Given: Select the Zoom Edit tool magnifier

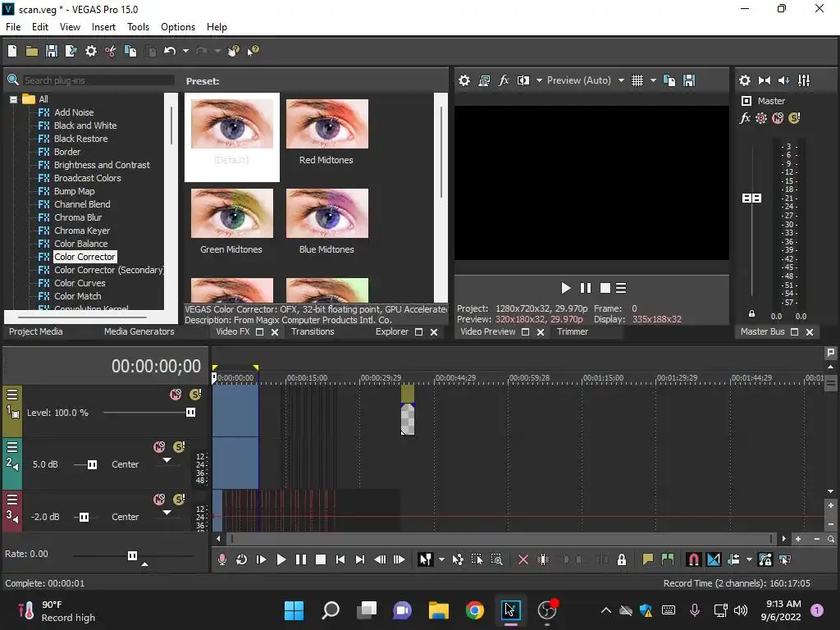Looking at the screenshot, I should click(x=497, y=559).
